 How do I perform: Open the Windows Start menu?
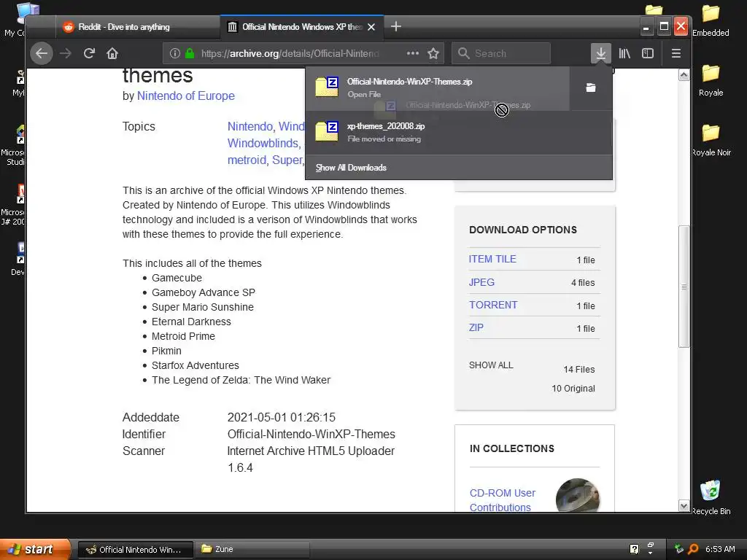[34, 549]
